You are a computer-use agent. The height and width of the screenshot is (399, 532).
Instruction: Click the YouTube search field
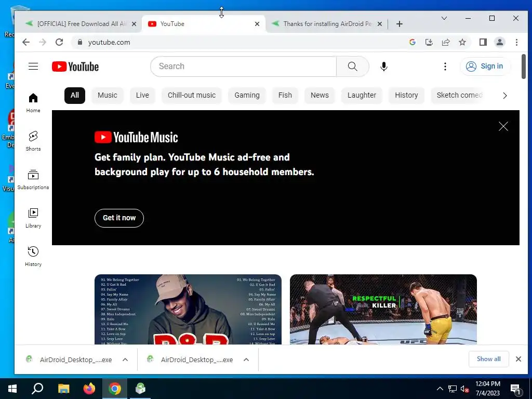pyautogui.click(x=243, y=66)
